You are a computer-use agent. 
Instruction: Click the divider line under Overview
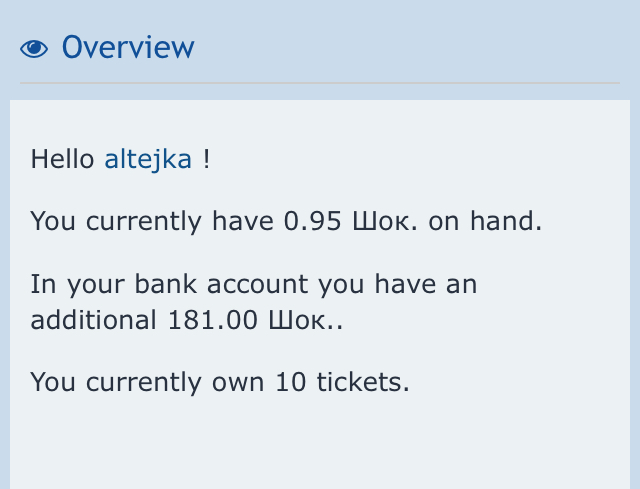pyautogui.click(x=320, y=82)
